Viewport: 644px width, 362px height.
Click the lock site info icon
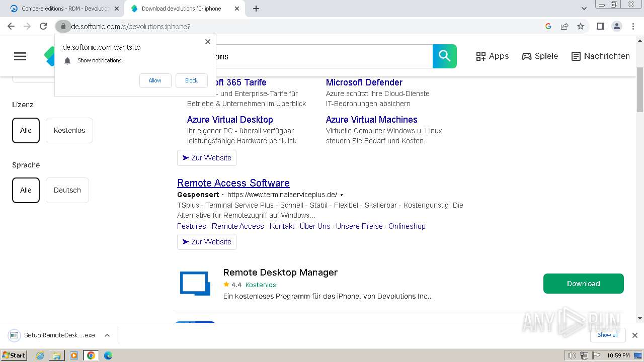[63, 26]
